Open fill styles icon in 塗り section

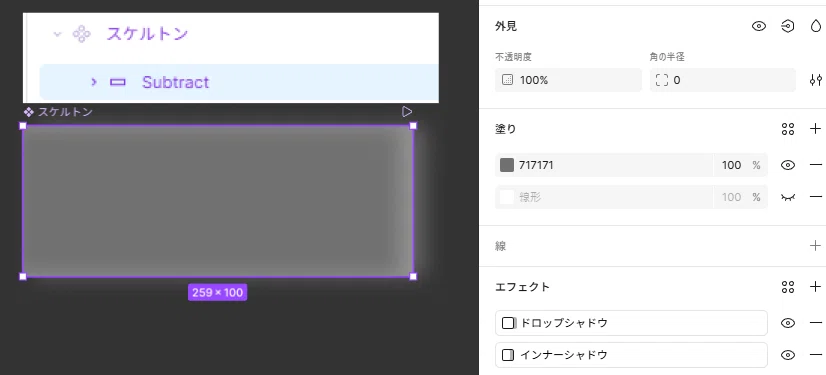[x=788, y=129]
